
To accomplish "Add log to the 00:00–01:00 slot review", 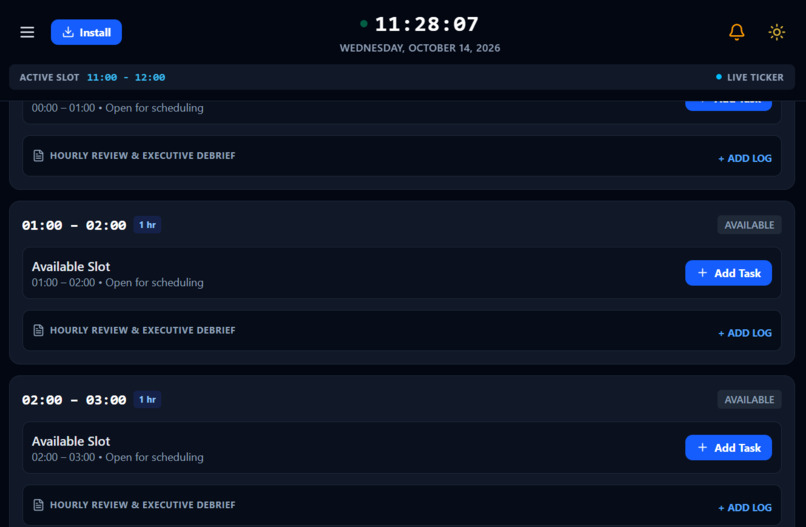I will click(745, 158).
